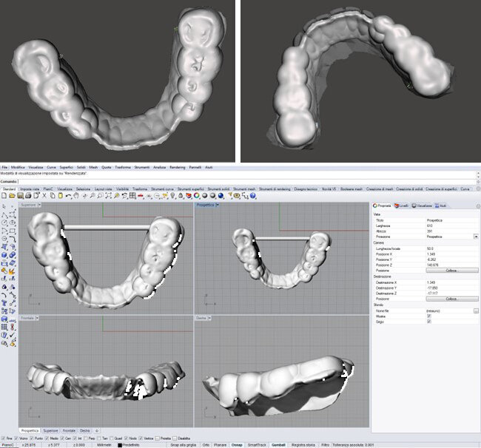481x448 pixels.
Task: Click the Save disk icon
Action: [19, 194]
